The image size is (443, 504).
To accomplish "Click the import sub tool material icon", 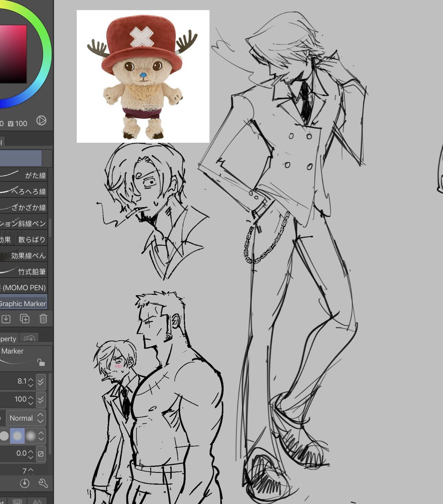I will tap(6, 319).
